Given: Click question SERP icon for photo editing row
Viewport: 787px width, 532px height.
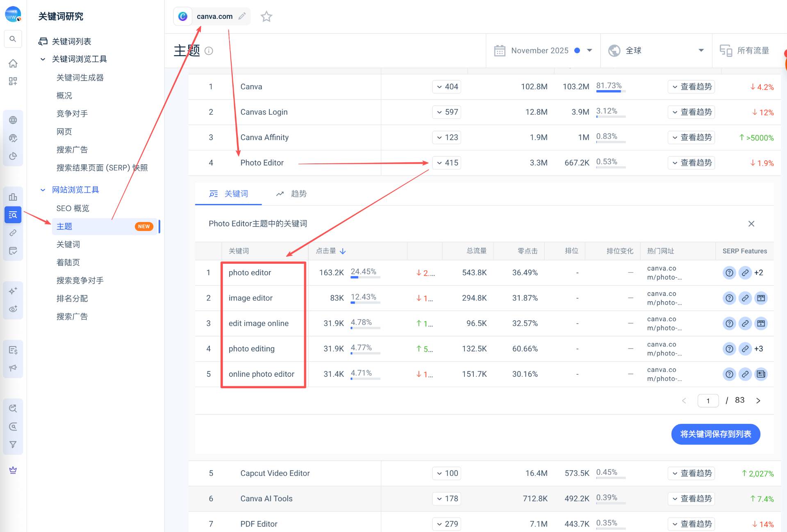Looking at the screenshot, I should pos(729,349).
